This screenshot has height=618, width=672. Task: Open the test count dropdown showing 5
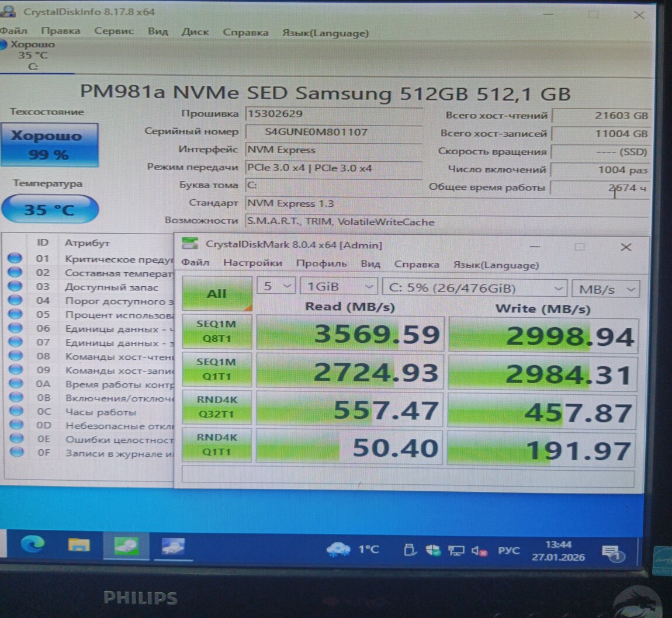pyautogui.click(x=276, y=287)
